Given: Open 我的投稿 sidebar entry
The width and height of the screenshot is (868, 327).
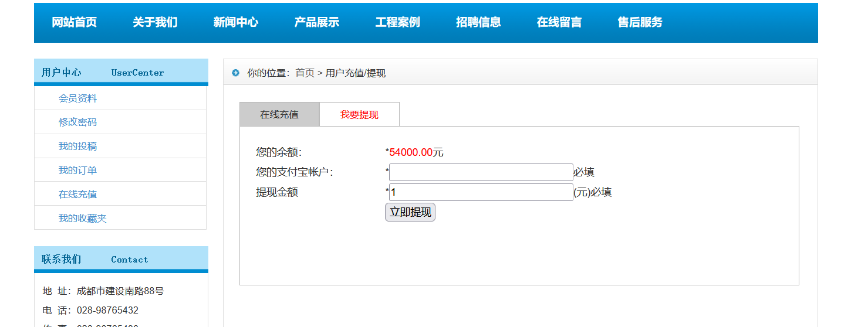Looking at the screenshot, I should (x=77, y=147).
